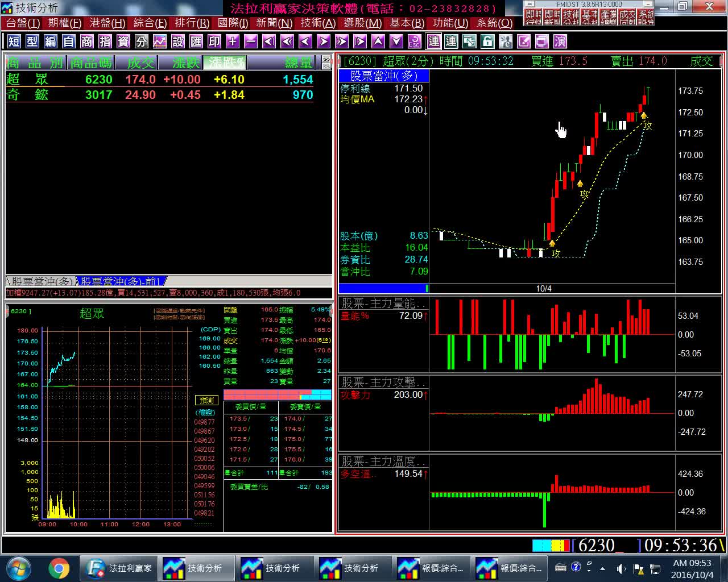Click the 指 indicator toolbar icon
728x582 pixels.
point(105,41)
